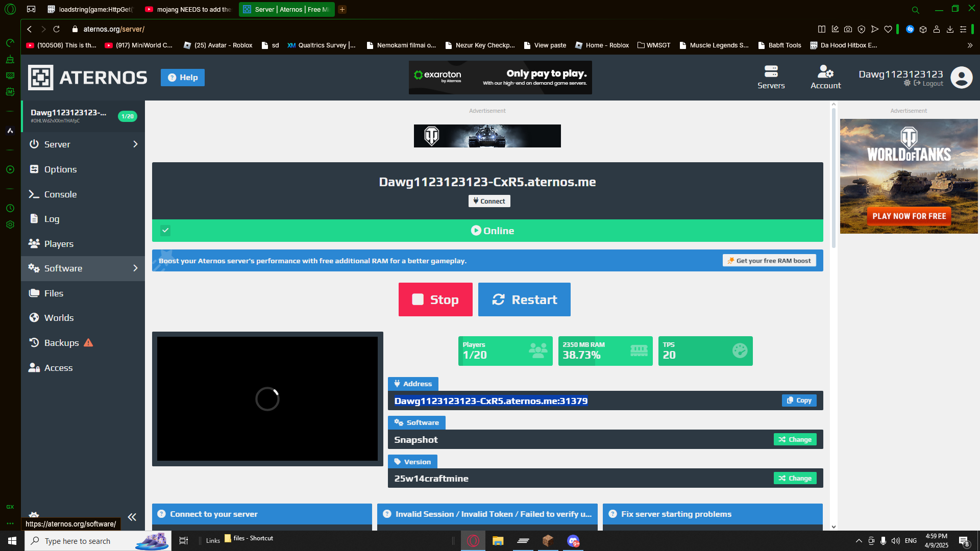The width and height of the screenshot is (980, 551).
Task: Open the Fix server starting problems card
Action: coord(713,514)
